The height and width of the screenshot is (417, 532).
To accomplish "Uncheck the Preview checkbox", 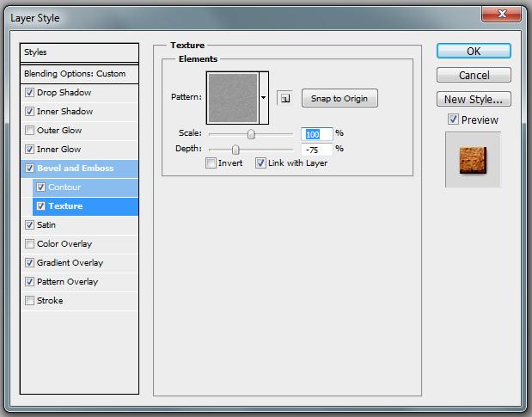I will 453,120.
